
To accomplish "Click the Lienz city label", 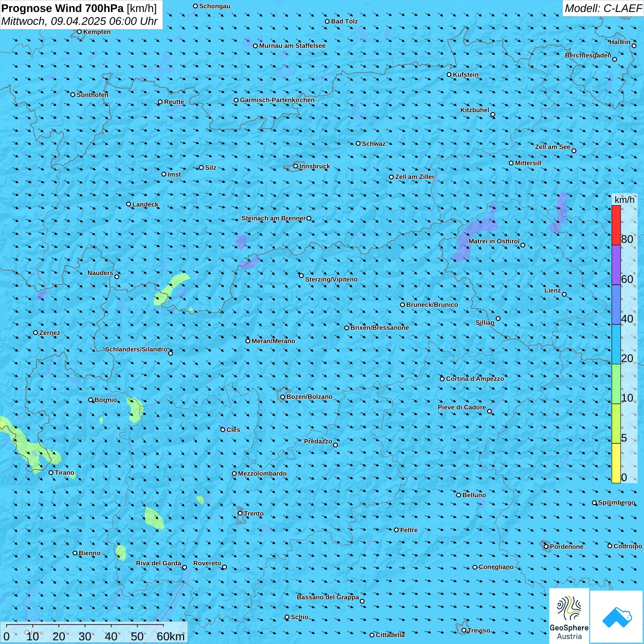I will (552, 290).
